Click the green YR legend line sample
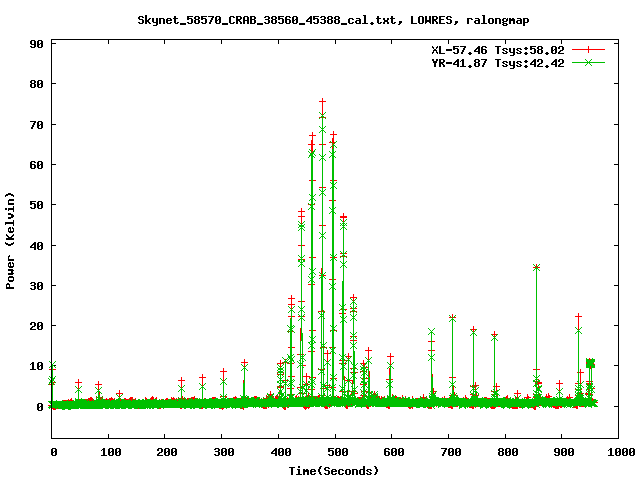 (588, 62)
